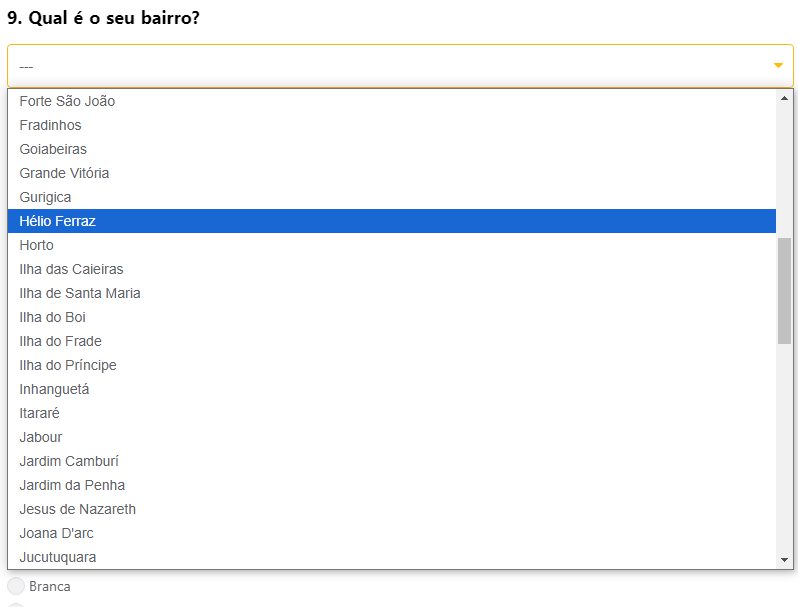The width and height of the screenshot is (798, 607).
Task: Choose Grande Vitória option
Action: pos(64,173)
